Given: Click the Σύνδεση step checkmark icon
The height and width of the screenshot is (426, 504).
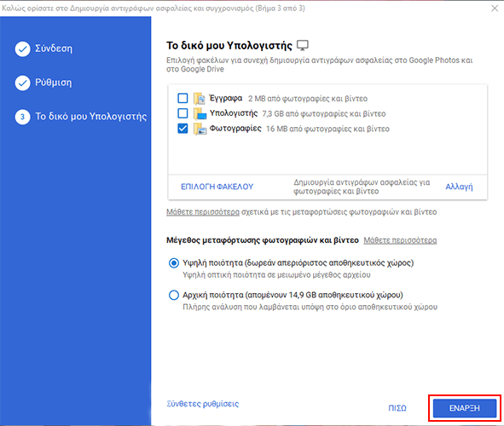Looking at the screenshot, I should (22, 49).
